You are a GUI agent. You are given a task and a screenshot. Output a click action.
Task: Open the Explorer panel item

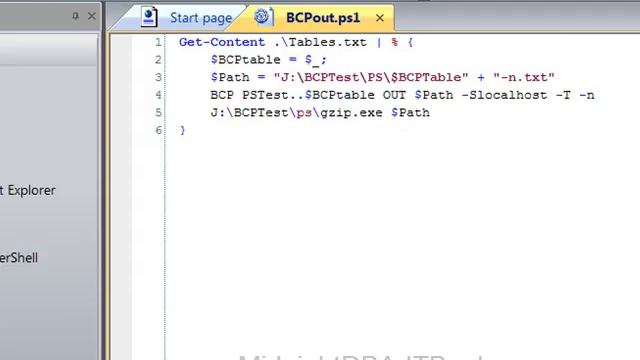[27, 190]
